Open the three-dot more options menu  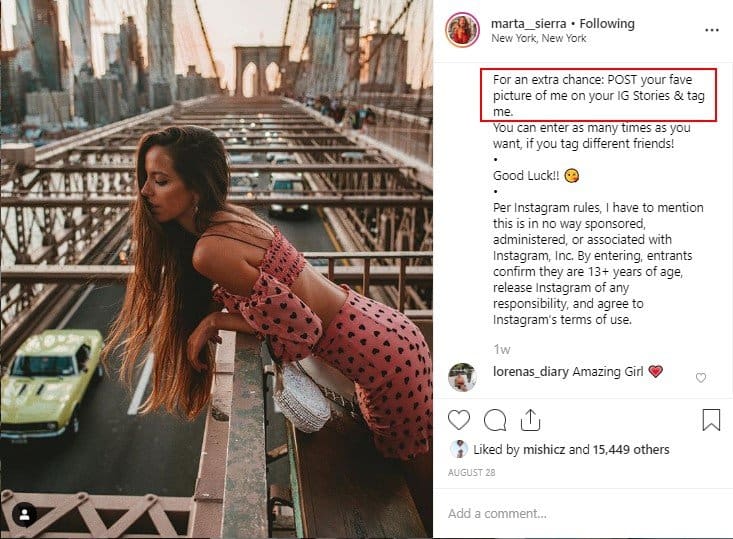(711, 30)
